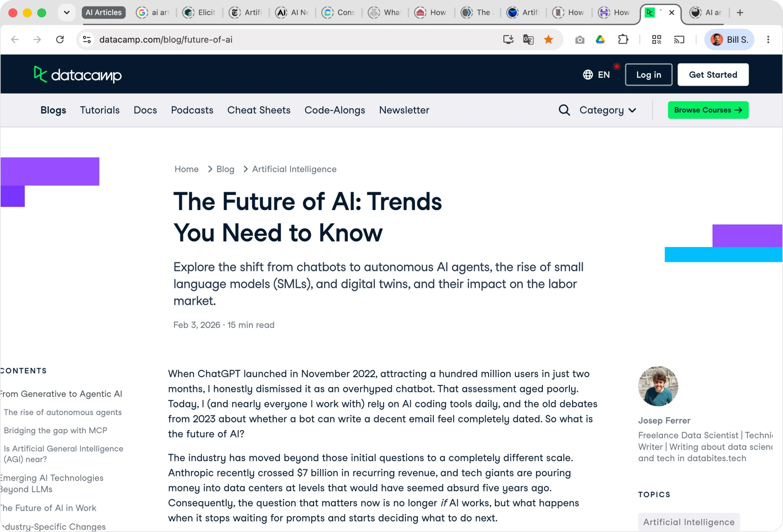Jump to 'Emerging AI Technologies Beyond LLMs'
This screenshot has width=783, height=532.
coord(52,483)
